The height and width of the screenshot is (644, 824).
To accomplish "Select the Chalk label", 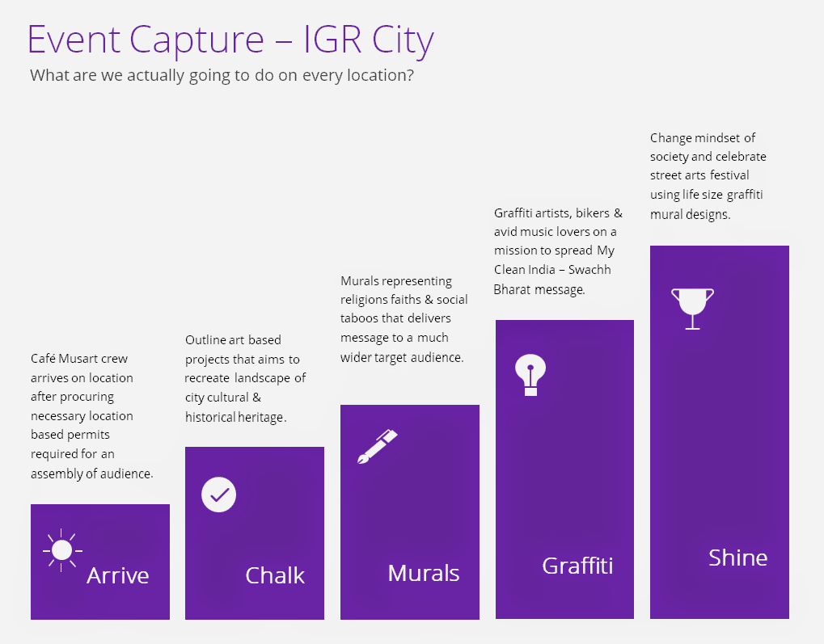I will [275, 575].
